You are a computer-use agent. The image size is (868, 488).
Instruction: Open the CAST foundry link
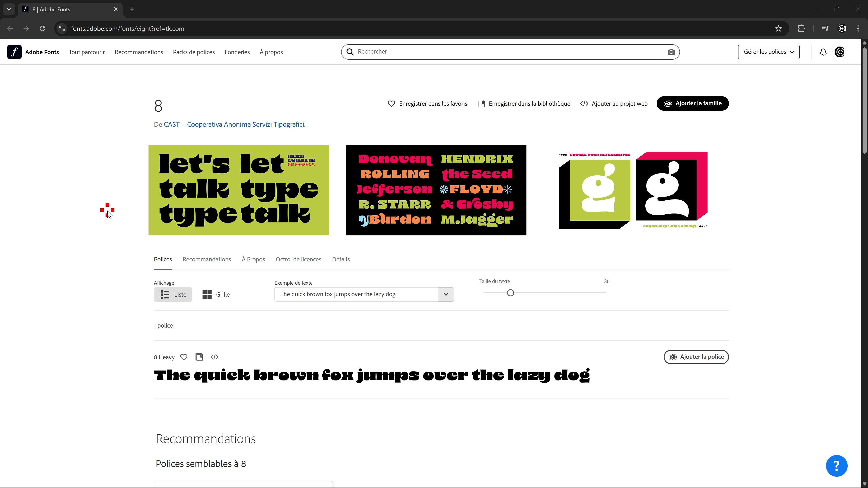click(x=235, y=125)
